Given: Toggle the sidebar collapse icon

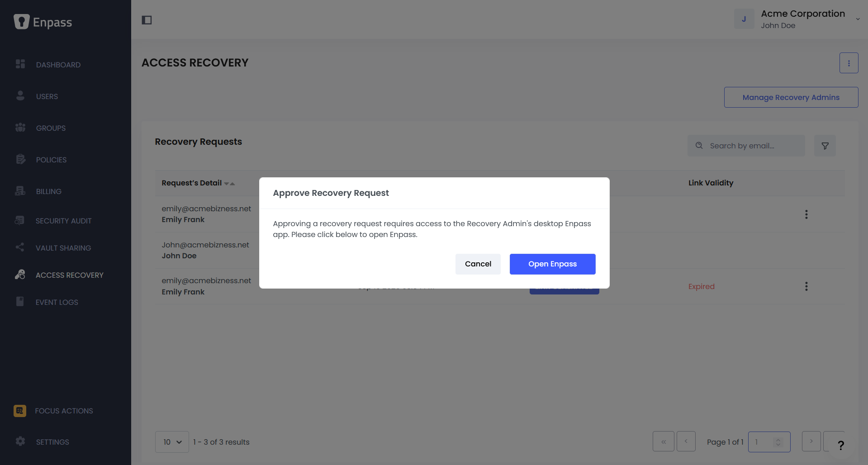Looking at the screenshot, I should coord(147,20).
